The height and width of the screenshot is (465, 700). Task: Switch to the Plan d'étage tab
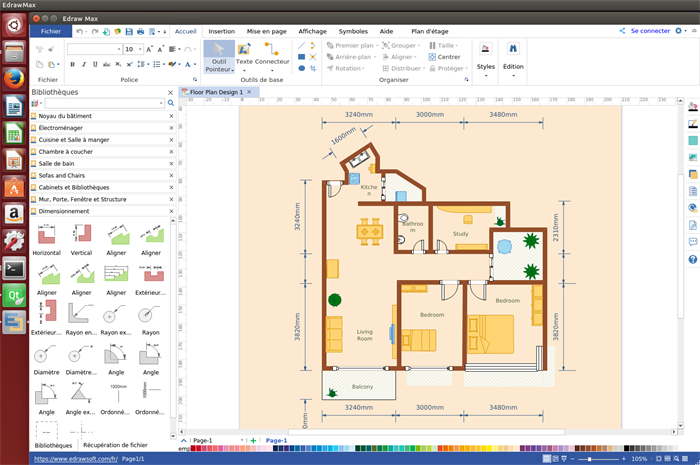point(429,31)
